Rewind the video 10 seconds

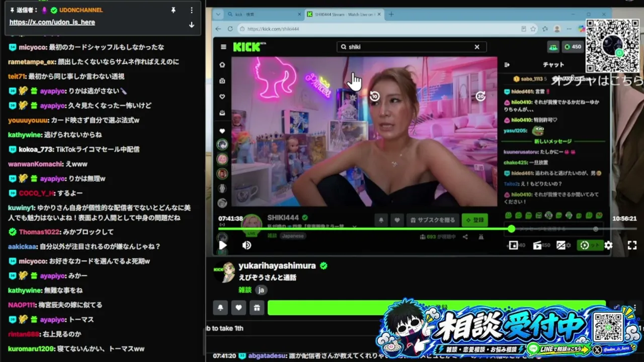pyautogui.click(x=374, y=96)
